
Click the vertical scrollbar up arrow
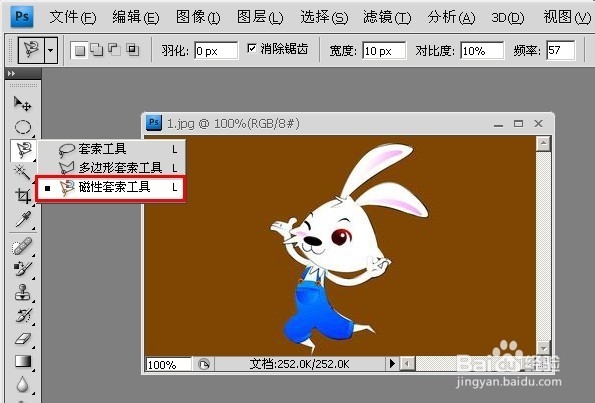(543, 144)
